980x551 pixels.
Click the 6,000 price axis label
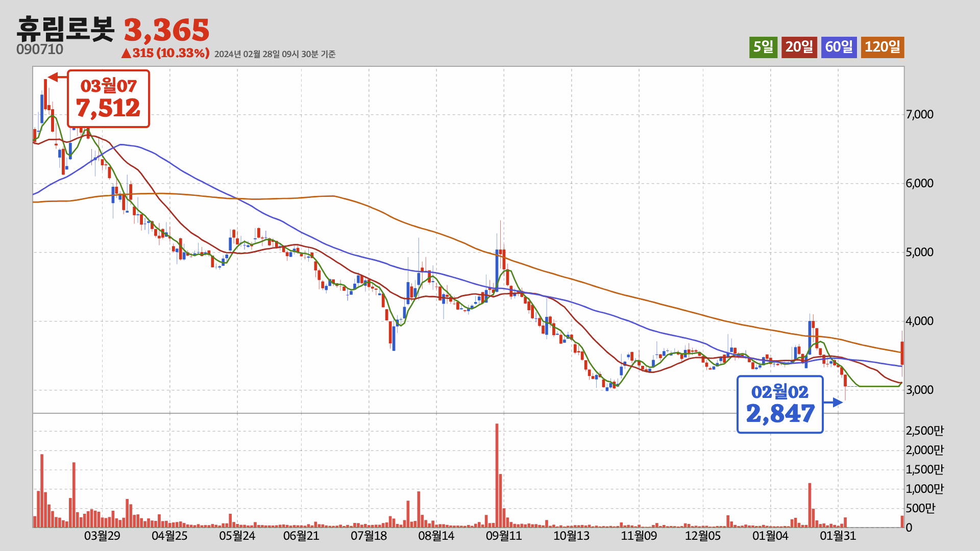coord(920,183)
